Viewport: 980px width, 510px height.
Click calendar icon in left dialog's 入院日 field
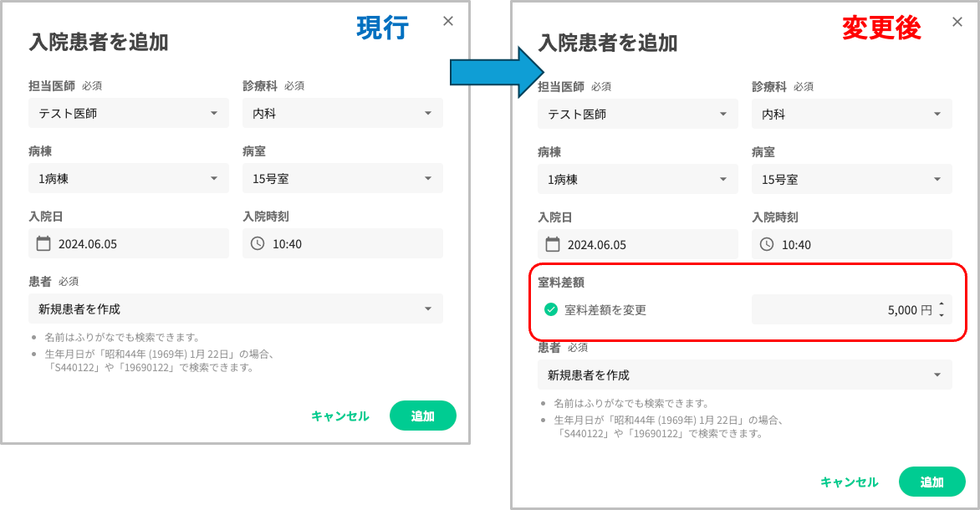coord(43,243)
